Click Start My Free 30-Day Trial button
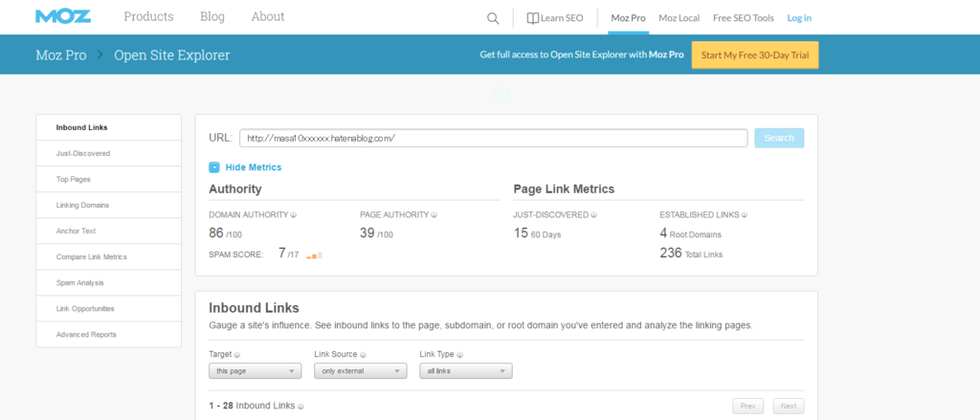 755,55
